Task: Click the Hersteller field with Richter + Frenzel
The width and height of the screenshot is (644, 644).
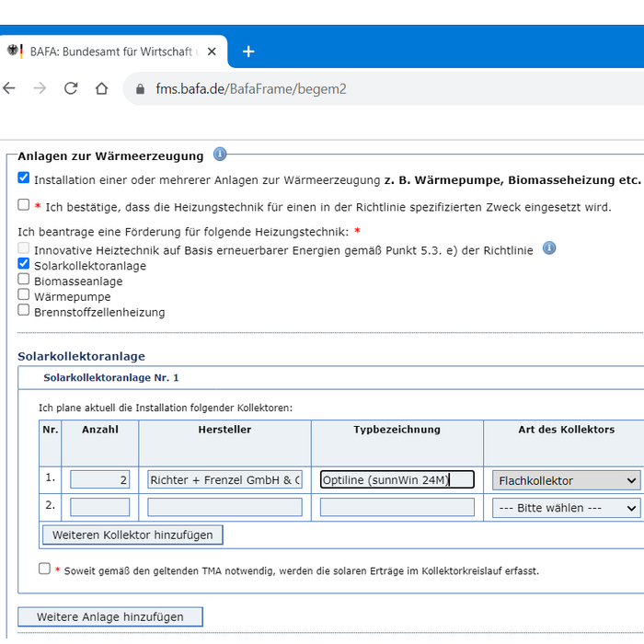Action: (224, 479)
